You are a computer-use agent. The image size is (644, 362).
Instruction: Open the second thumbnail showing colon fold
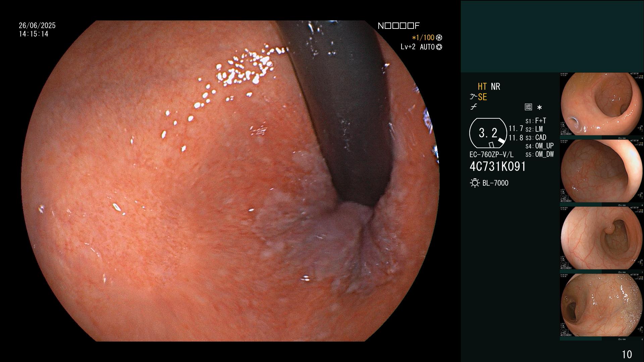[x=602, y=171]
